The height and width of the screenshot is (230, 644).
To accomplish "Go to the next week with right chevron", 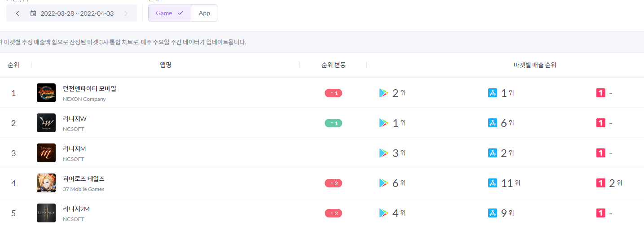I will point(125,13).
